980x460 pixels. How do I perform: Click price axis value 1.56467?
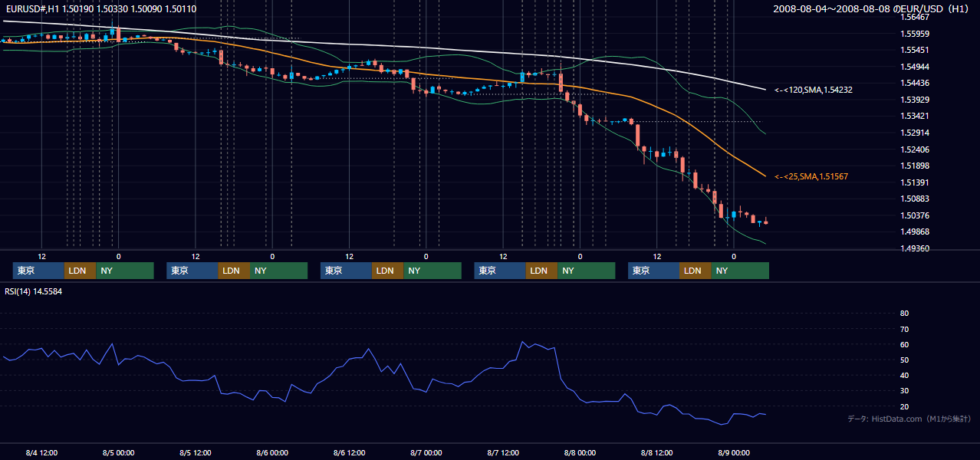click(914, 17)
